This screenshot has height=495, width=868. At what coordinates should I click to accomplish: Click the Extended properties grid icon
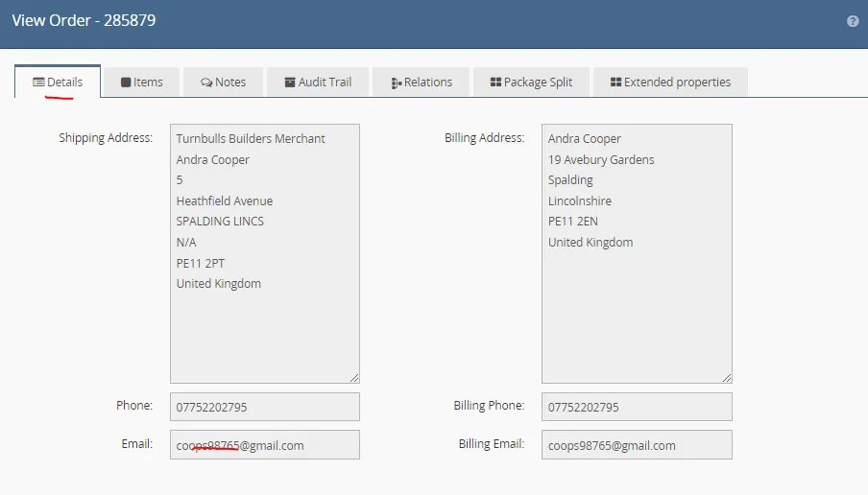615,82
